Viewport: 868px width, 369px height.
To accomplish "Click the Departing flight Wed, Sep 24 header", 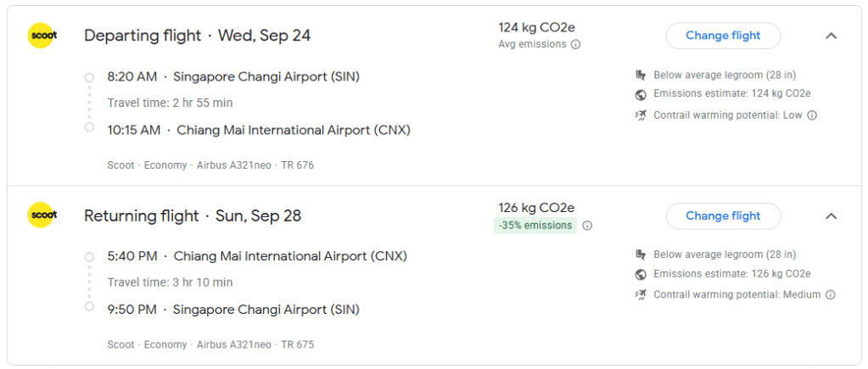I will [197, 36].
